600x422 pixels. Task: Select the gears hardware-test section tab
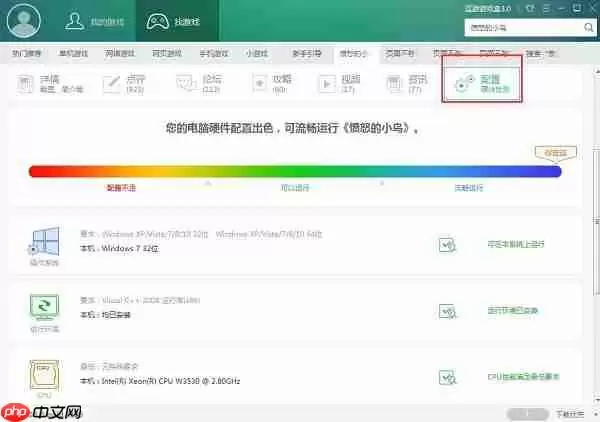point(482,84)
